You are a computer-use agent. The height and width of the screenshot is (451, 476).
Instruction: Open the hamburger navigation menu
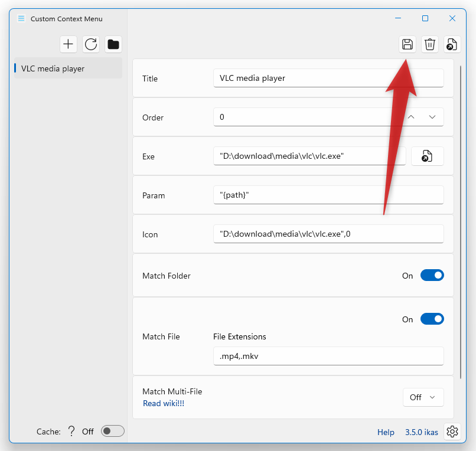coord(21,19)
